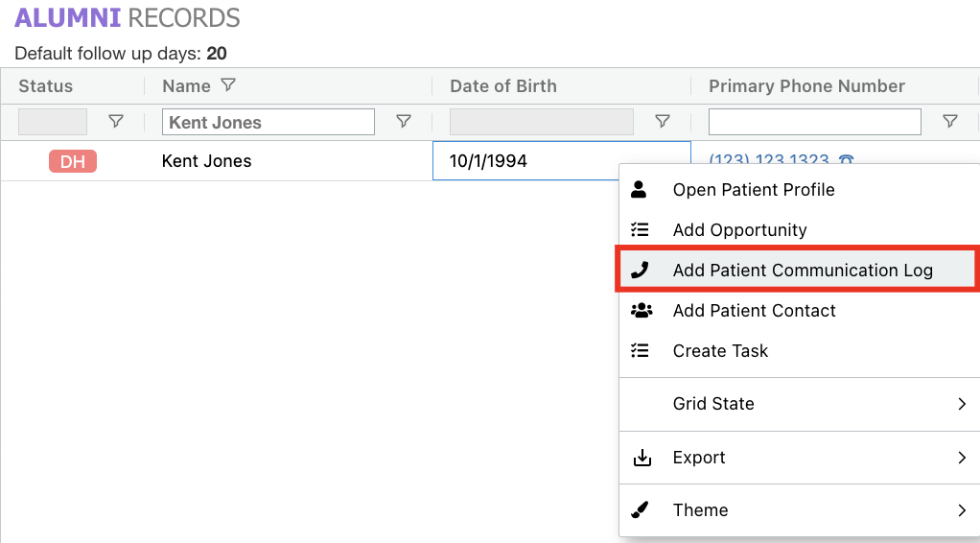Viewport: 980px width, 543px height.
Task: Click the download icon beside Export
Action: [x=641, y=458]
